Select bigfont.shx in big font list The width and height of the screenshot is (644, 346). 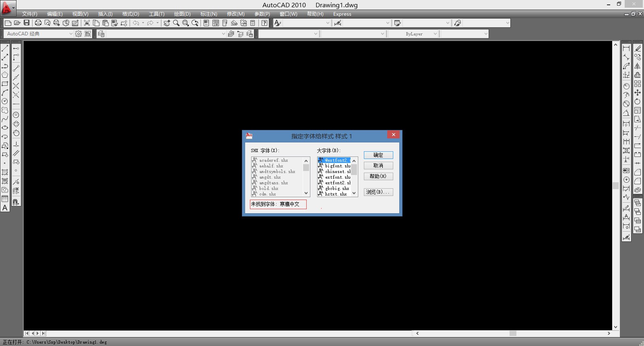334,166
